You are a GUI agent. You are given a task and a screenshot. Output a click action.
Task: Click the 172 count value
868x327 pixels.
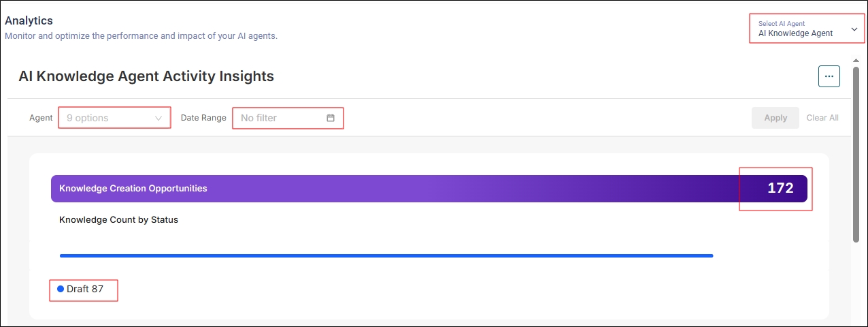tap(780, 189)
